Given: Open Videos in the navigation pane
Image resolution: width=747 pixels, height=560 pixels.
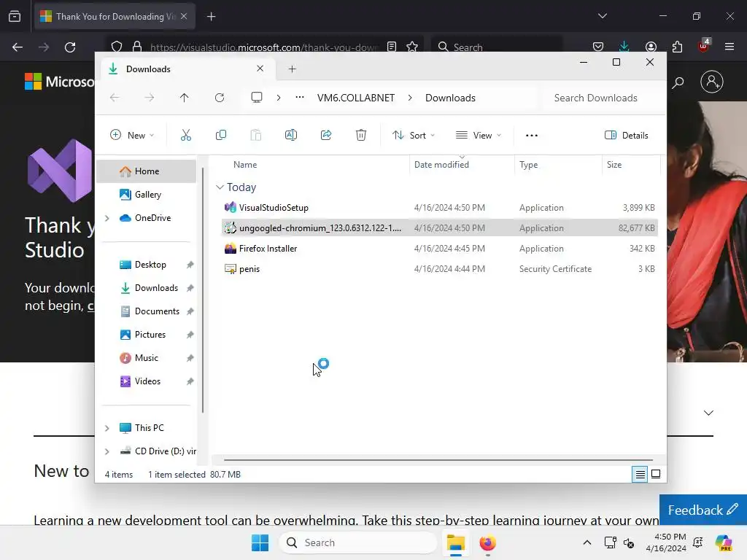Looking at the screenshot, I should tap(146, 381).
